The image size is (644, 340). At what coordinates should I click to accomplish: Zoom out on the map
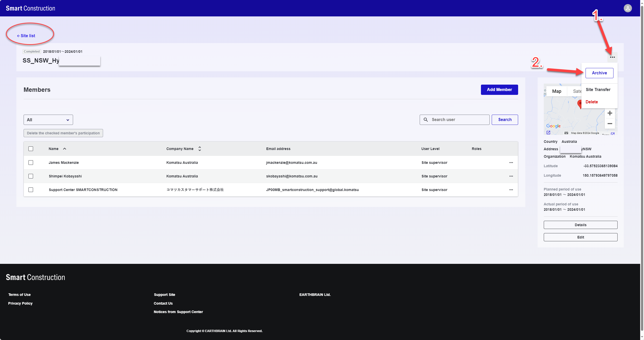(610, 124)
